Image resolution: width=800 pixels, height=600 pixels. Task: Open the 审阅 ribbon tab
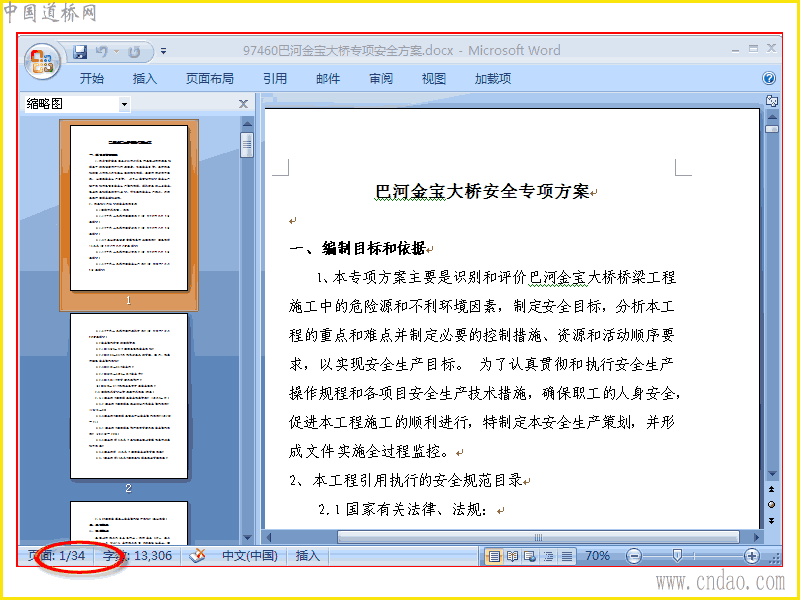[x=381, y=79]
